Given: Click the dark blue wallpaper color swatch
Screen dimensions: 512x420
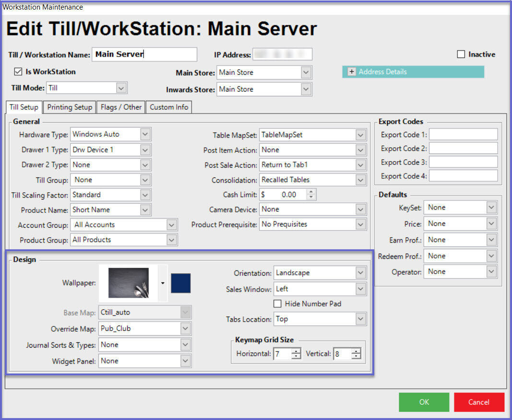Looking at the screenshot, I should pyautogui.click(x=181, y=283).
